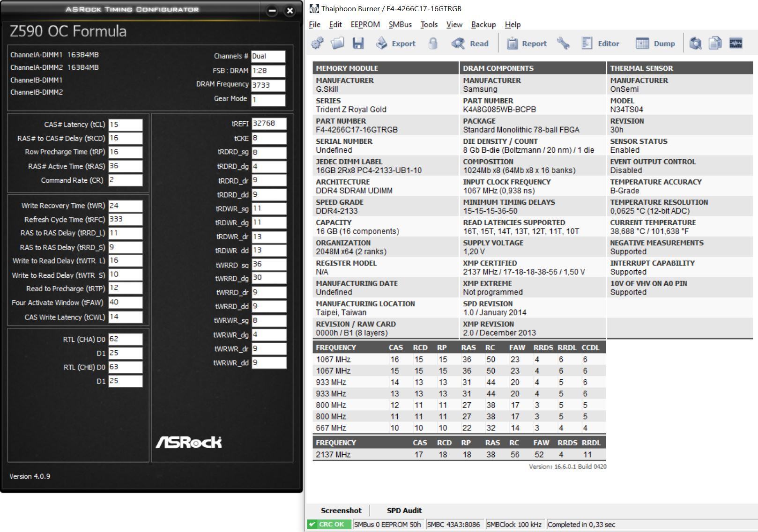
Task: Click the SMBus 0 EEPROM 50h status entry
Action: [x=387, y=525]
